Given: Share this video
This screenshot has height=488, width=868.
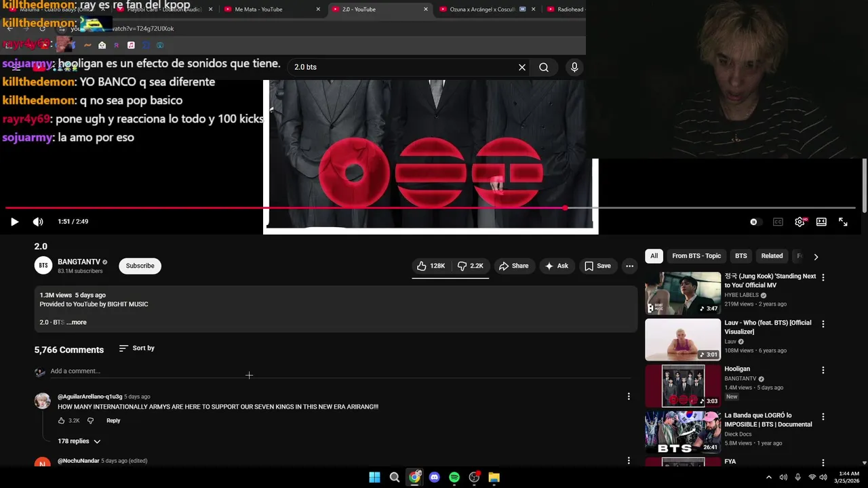Looking at the screenshot, I should (x=514, y=266).
